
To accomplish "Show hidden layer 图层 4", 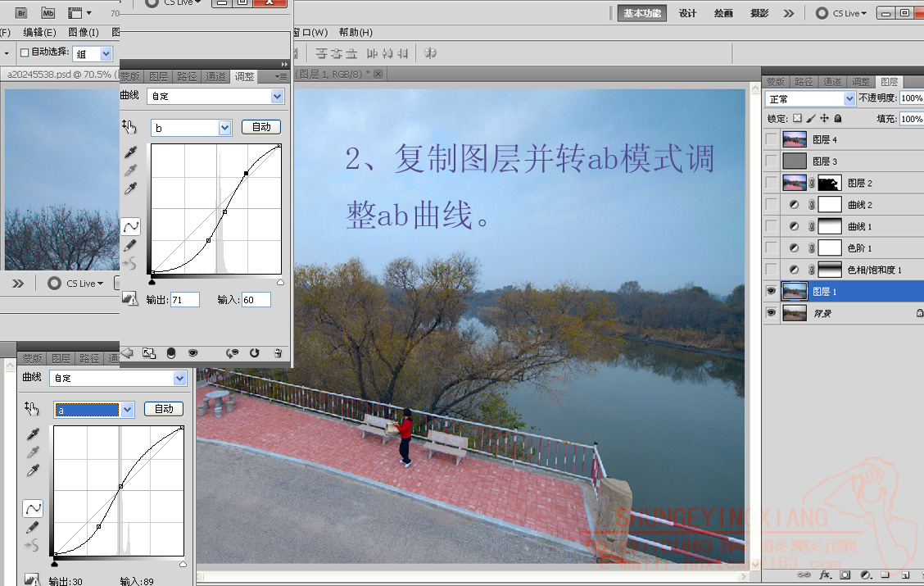I will [771, 139].
